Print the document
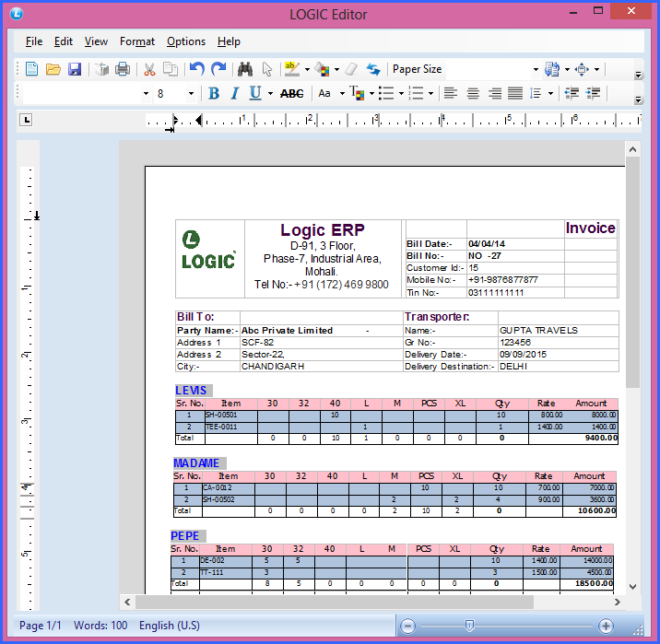The width and height of the screenshot is (660, 644). (123, 69)
